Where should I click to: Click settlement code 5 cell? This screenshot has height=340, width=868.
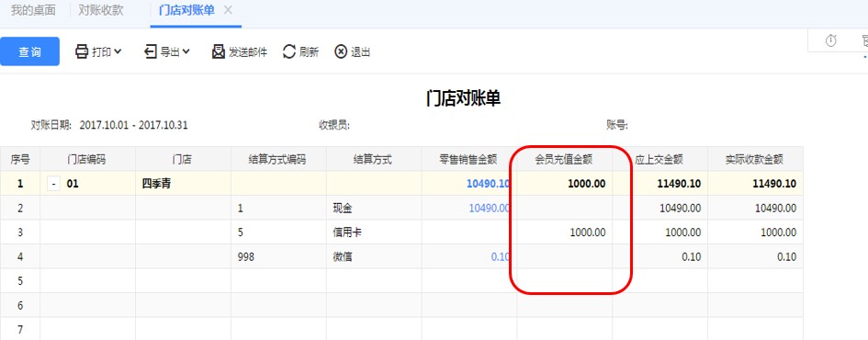click(x=278, y=232)
